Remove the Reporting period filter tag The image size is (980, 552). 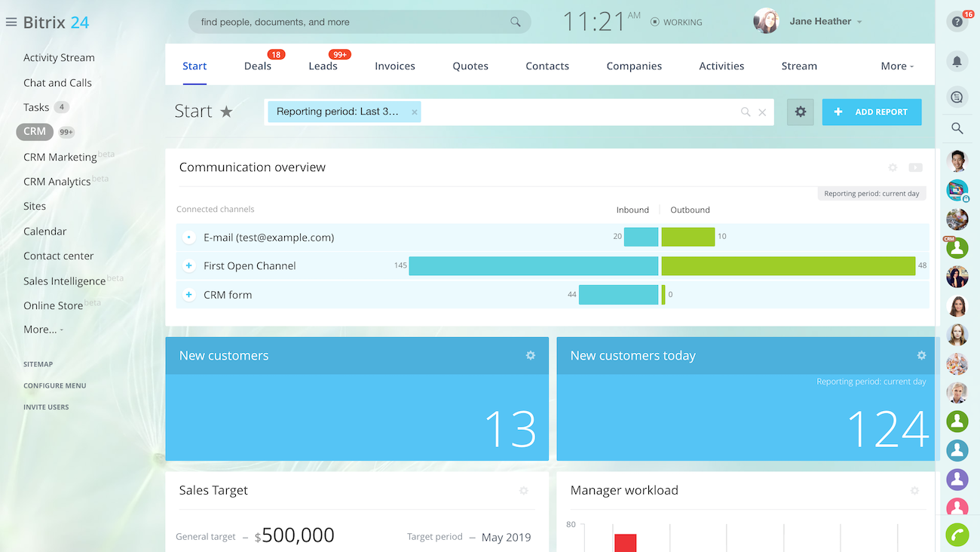(x=414, y=112)
